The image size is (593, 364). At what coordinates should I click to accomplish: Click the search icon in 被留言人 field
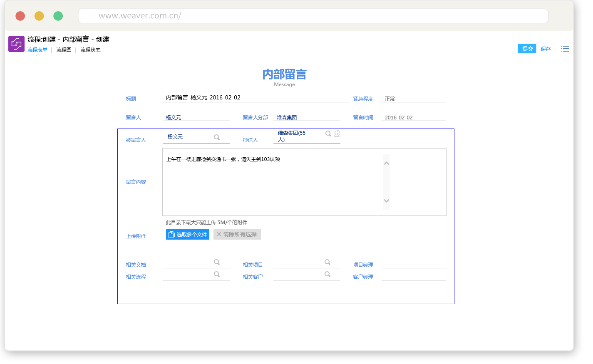[217, 137]
